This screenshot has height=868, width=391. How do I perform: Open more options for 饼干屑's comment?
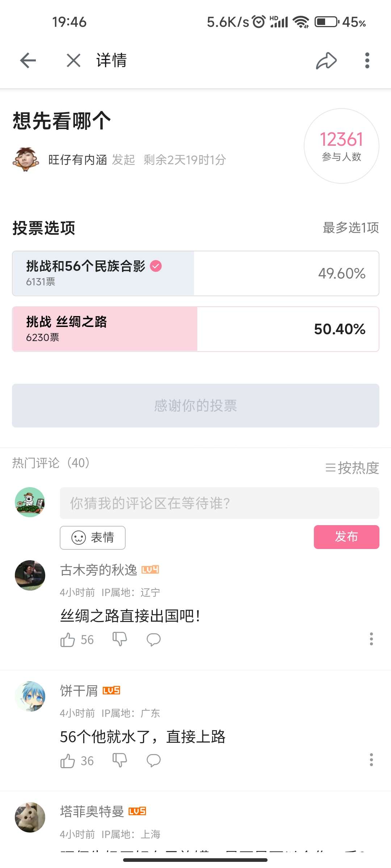(x=371, y=760)
